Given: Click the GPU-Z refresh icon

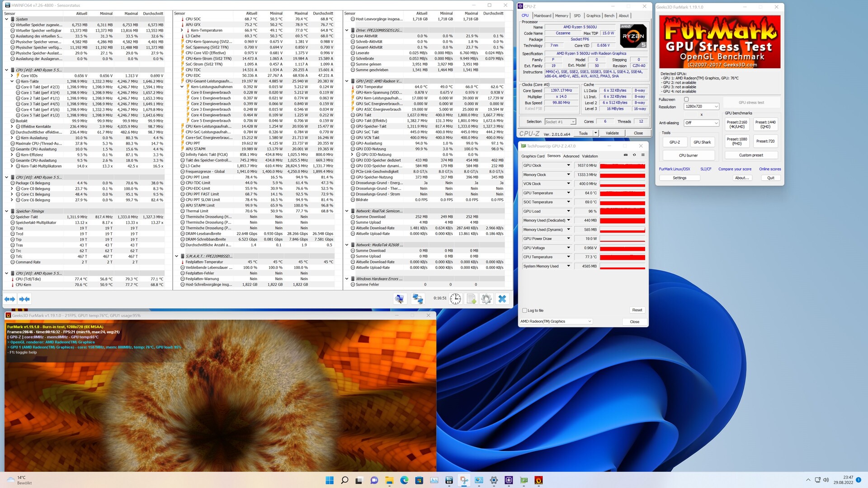Looking at the screenshot, I should [x=634, y=155].
